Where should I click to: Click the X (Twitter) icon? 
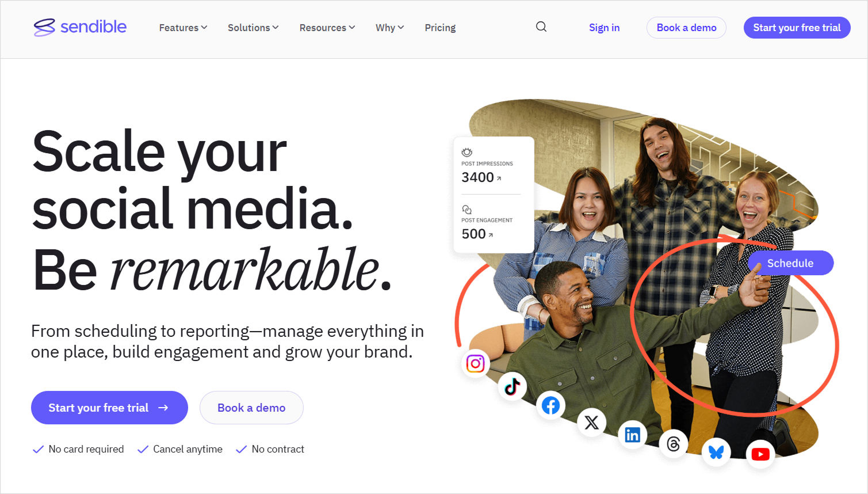coord(591,423)
